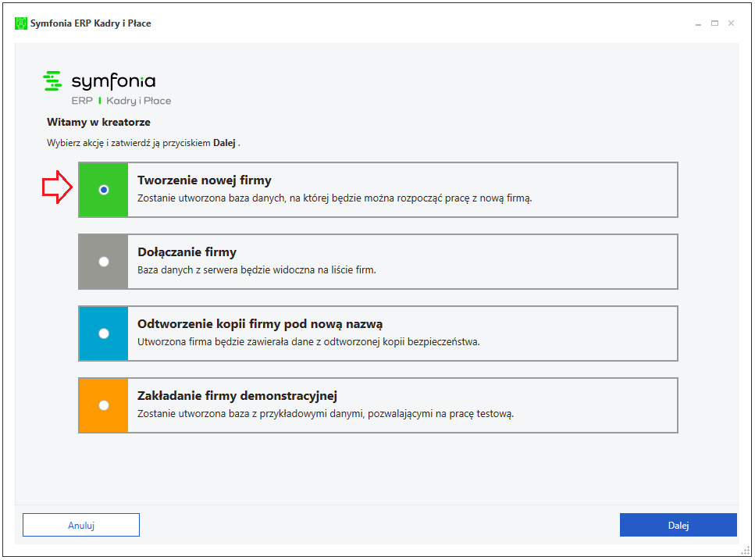
Task: Click the Symfonia logo
Action: coord(107,88)
